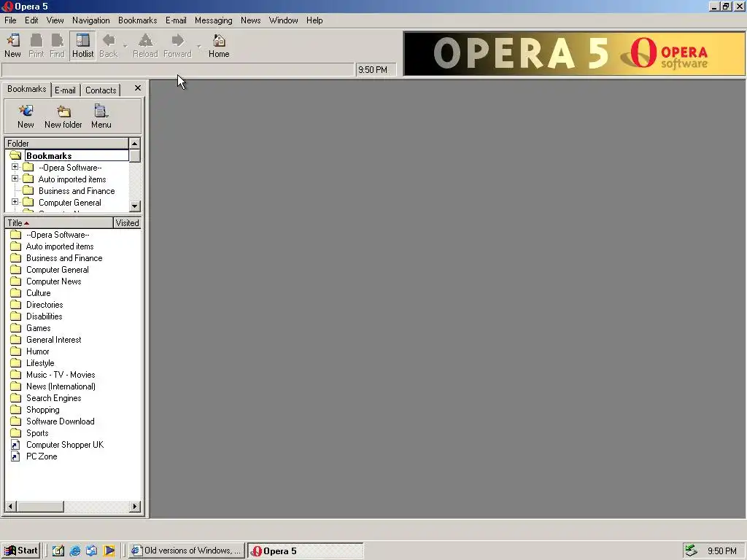The image size is (747, 560).
Task: Open the Bookmarks menu in menu bar
Action: [x=138, y=20]
